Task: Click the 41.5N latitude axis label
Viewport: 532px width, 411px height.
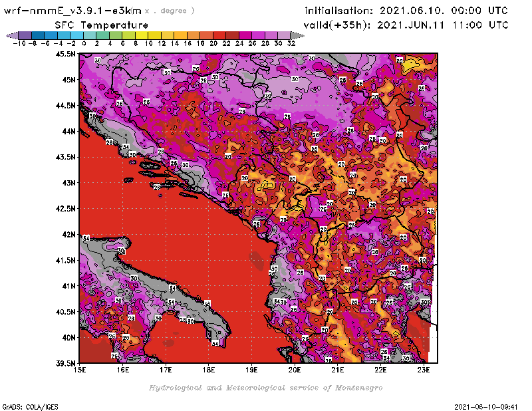Action: coord(65,260)
